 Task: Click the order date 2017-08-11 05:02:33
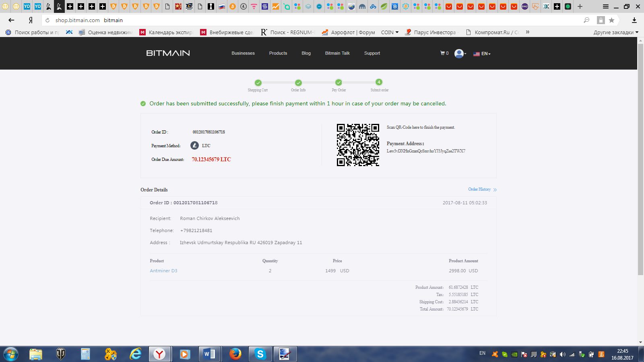point(465,203)
